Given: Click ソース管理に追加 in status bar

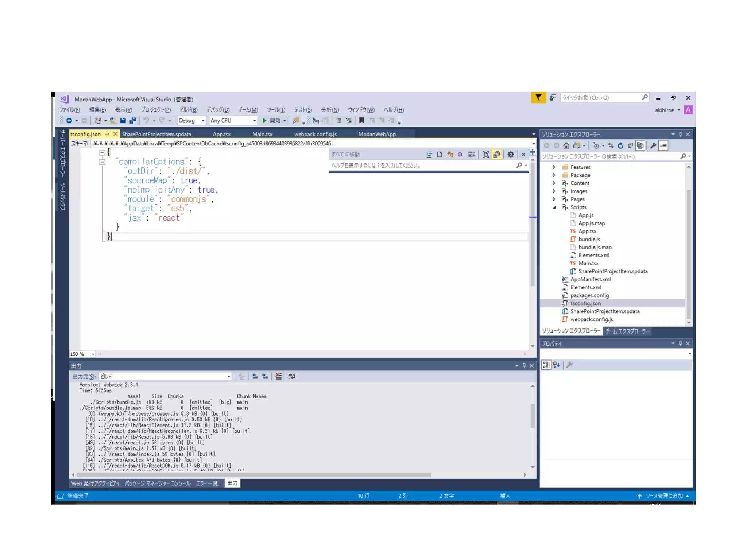Looking at the screenshot, I should [663, 496].
